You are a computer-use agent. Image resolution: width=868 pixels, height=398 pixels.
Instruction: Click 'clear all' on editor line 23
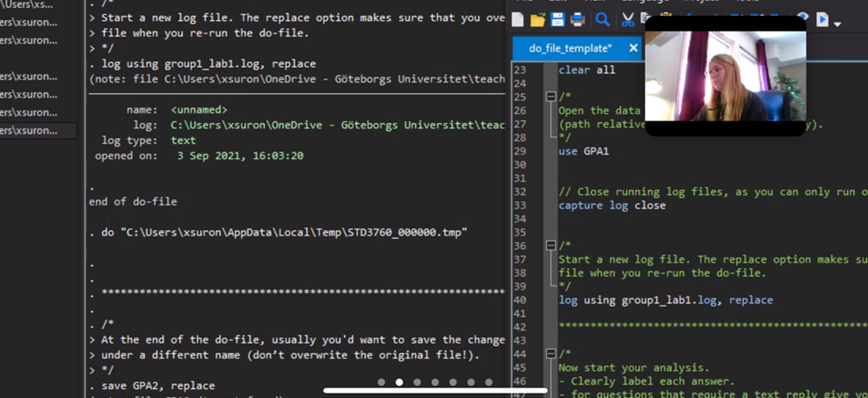(587, 70)
